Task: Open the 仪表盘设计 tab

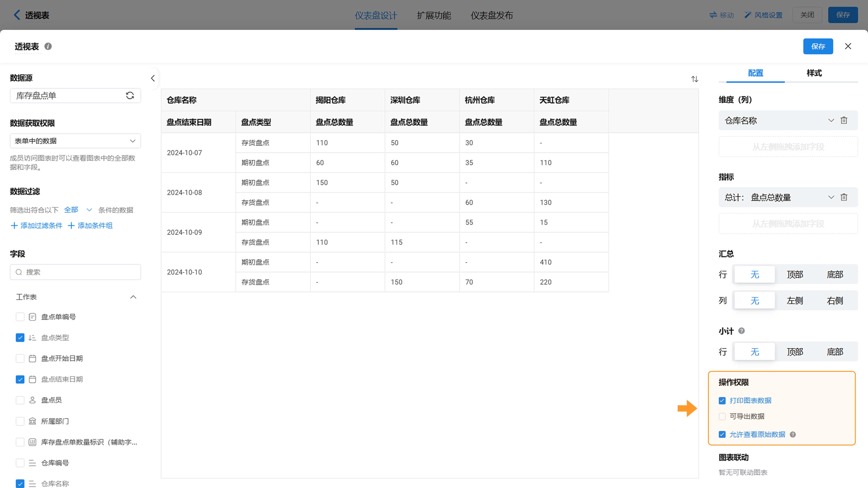Action: (376, 15)
